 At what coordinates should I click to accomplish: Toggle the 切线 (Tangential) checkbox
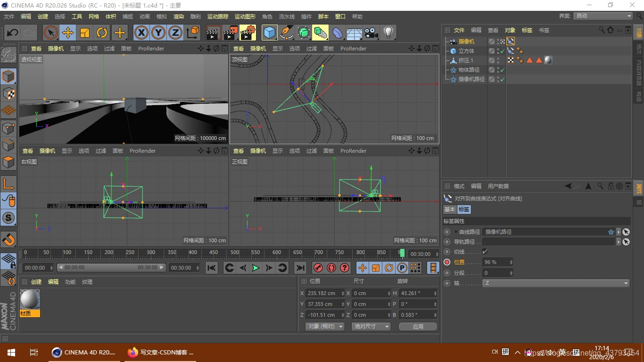tap(485, 252)
